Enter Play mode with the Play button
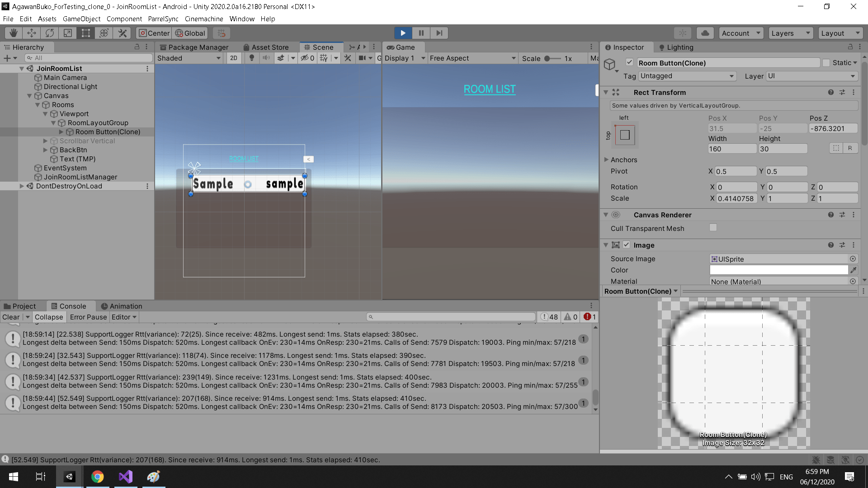This screenshot has height=488, width=868. point(403,33)
